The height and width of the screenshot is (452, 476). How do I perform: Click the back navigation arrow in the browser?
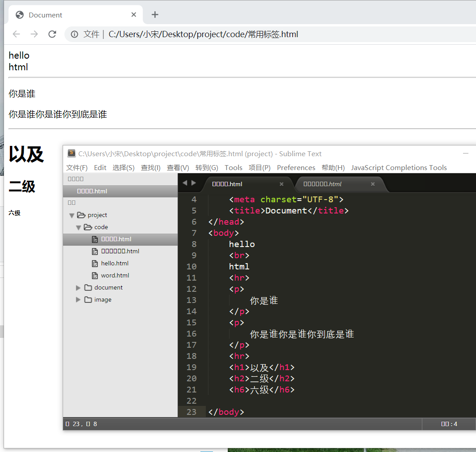point(16,34)
